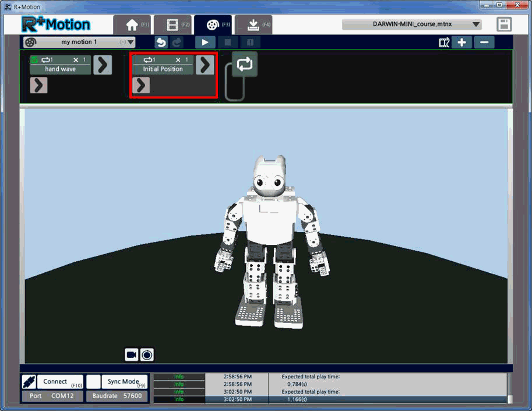Toggle the Sync Mode checkbox square
The image size is (532, 411).
[x=93, y=382]
